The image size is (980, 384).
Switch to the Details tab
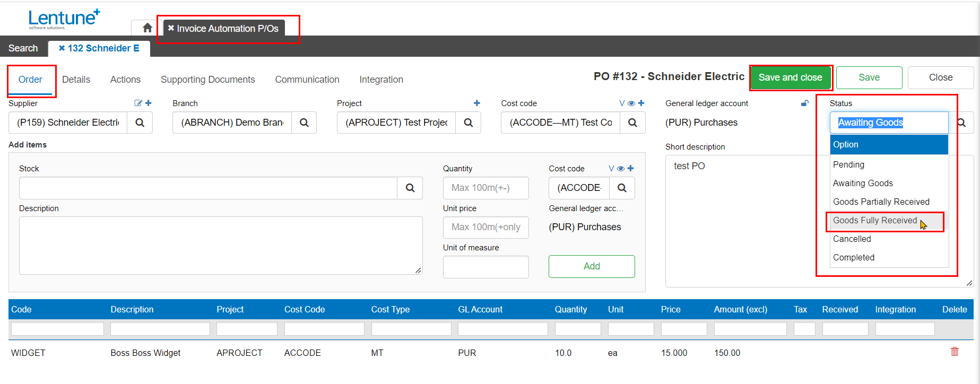coord(76,80)
